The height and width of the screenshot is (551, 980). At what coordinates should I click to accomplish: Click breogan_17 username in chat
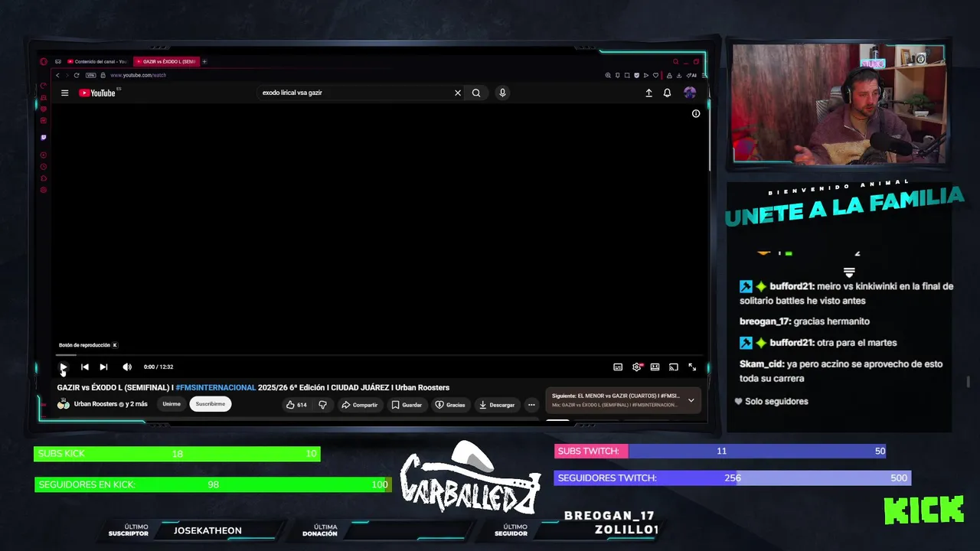pos(765,321)
